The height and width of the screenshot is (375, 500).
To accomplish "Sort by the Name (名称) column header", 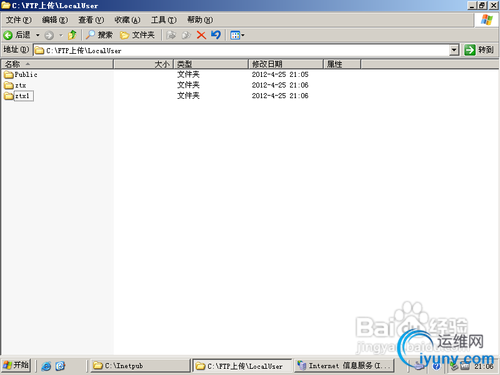I will 57,64.
